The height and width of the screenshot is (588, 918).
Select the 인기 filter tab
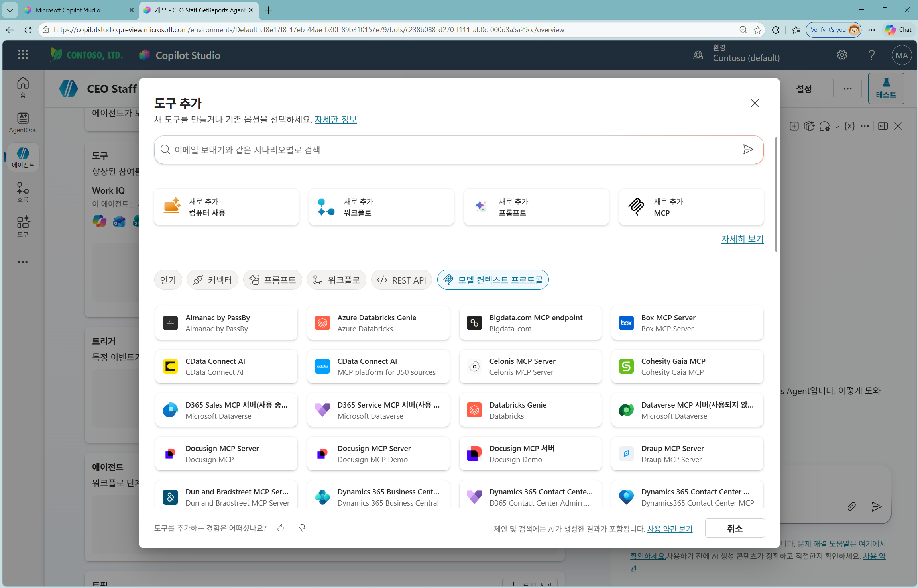[x=168, y=280]
